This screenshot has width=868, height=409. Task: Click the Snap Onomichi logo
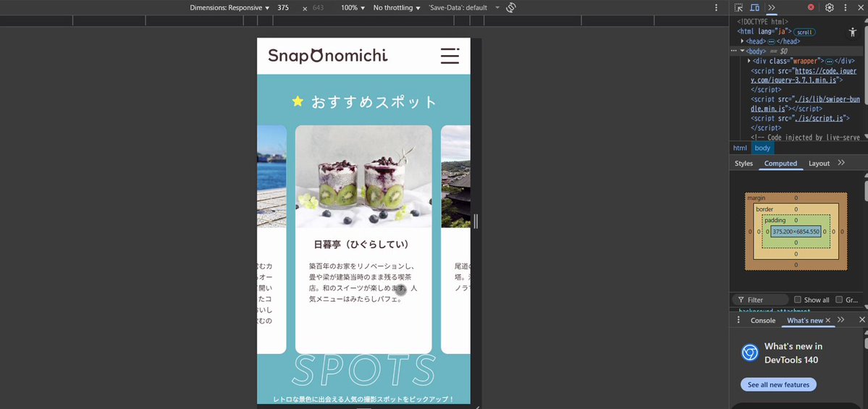(328, 55)
